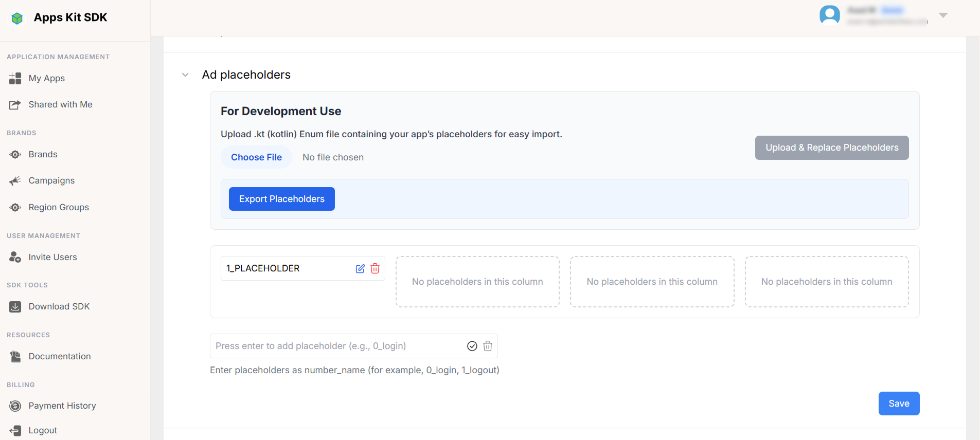Screen dimensions: 980x440
Task: Open My Apps in sidebar
Action: pos(47,78)
